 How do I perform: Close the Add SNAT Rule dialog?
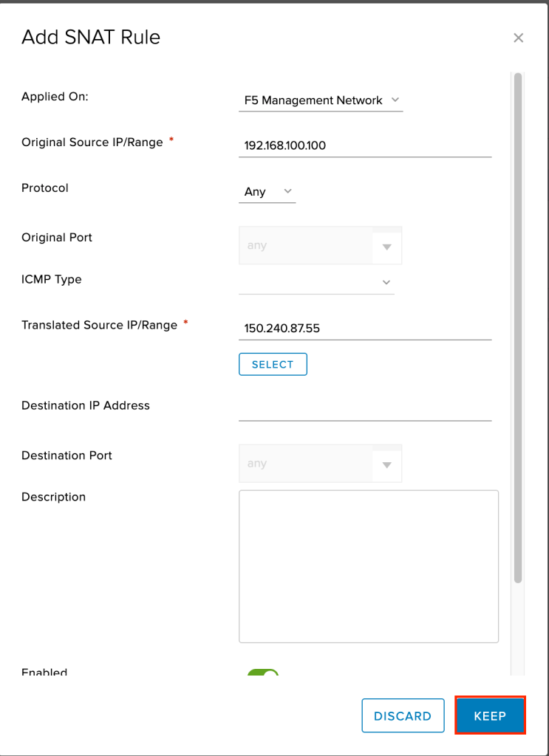point(518,38)
